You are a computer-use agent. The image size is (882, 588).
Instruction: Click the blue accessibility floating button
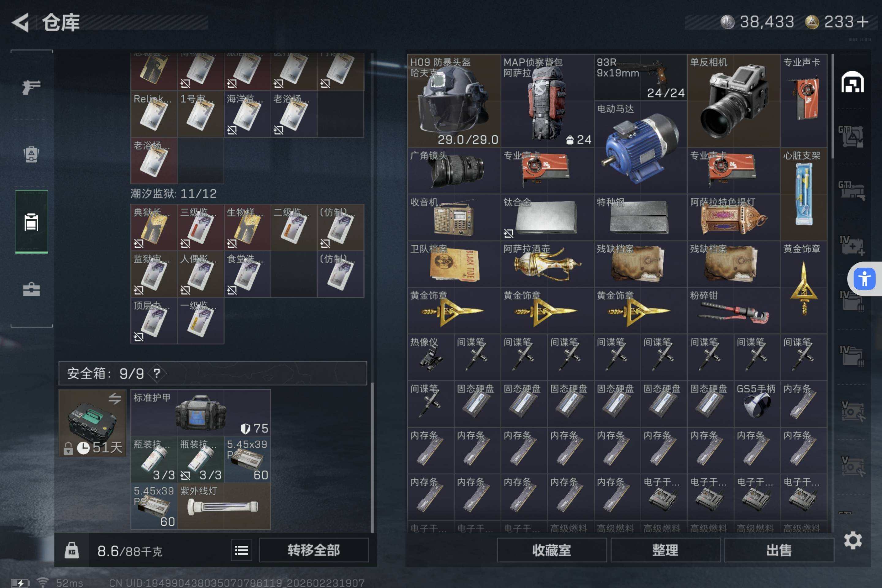[x=864, y=279]
